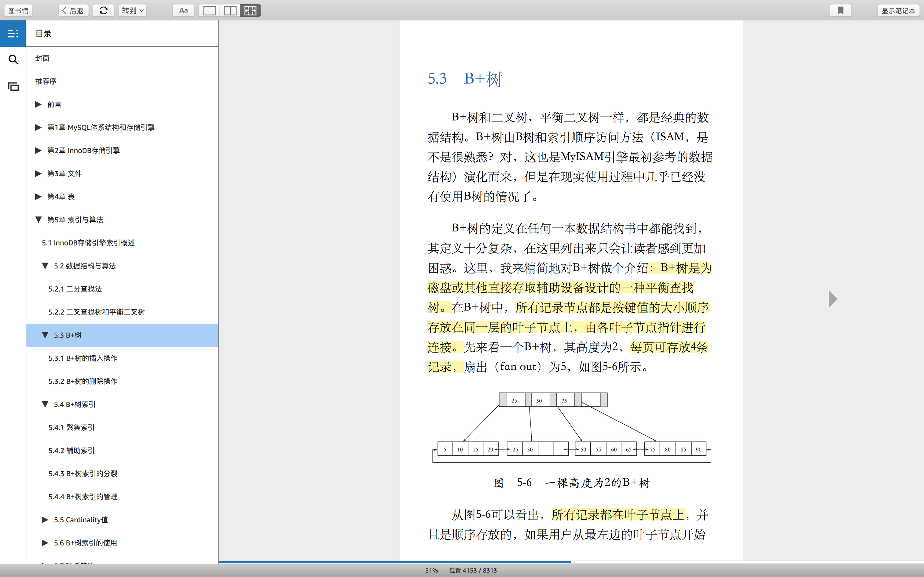Open 5.4.1 聚集索引 entry

71,427
